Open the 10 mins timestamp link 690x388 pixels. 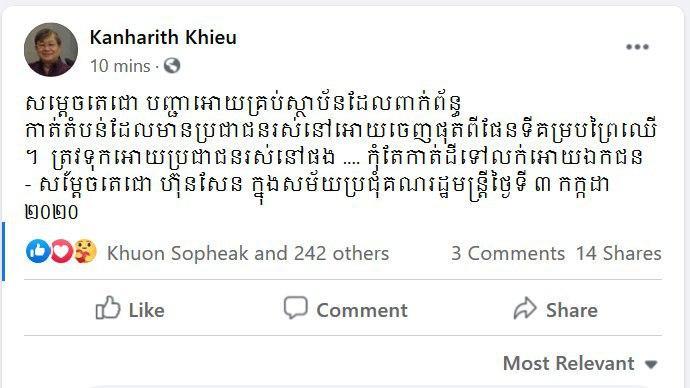[120, 66]
